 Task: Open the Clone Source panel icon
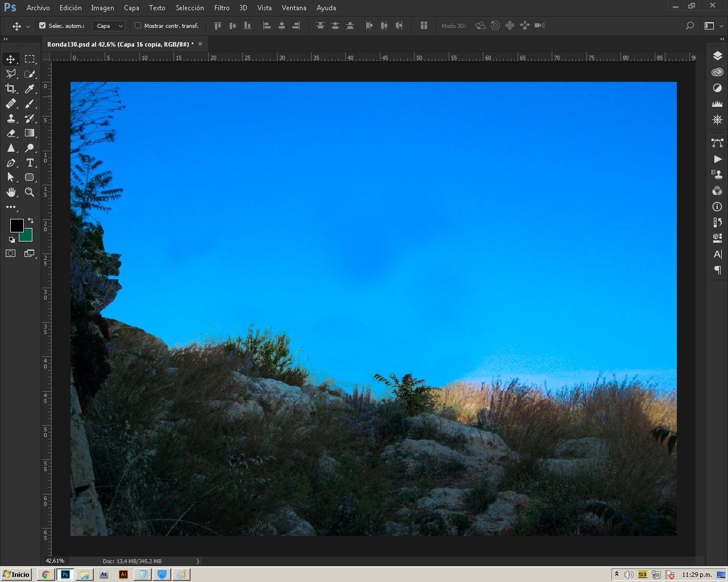(717, 174)
